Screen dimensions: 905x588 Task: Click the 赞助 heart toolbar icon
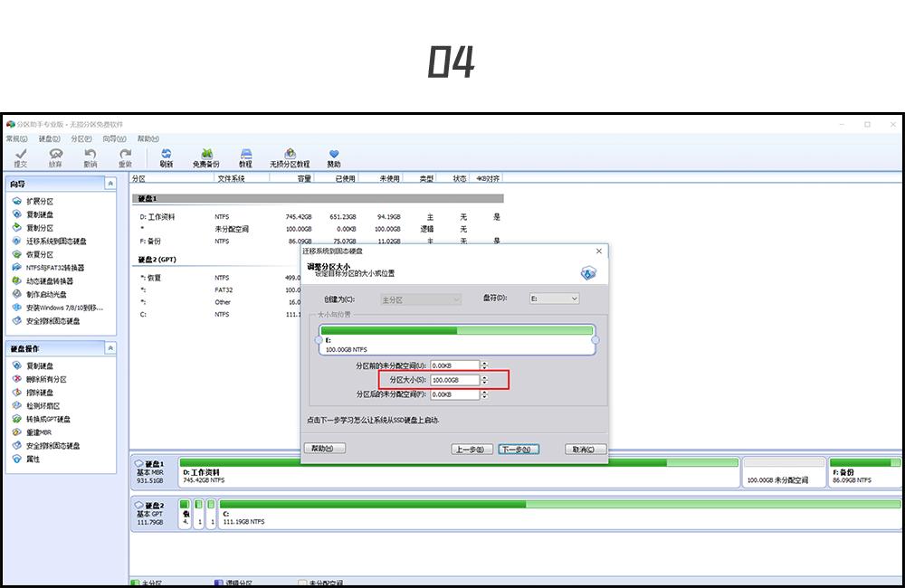point(334,157)
